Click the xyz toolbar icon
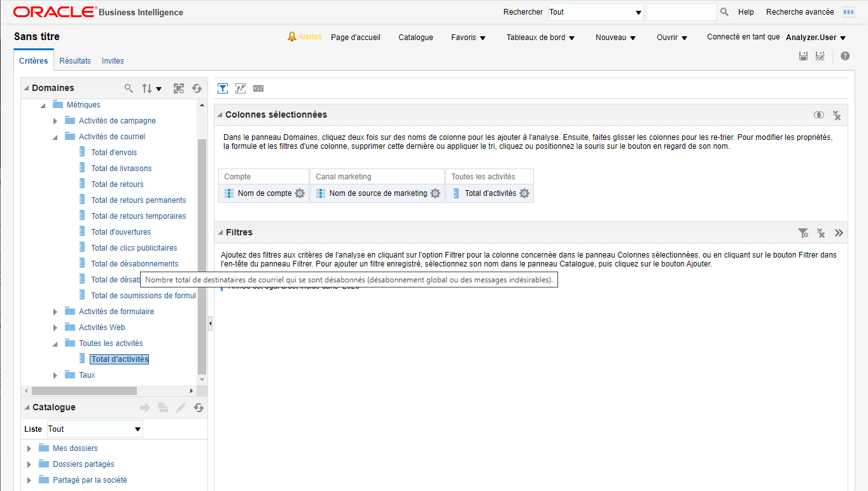This screenshot has width=868, height=491. [258, 88]
